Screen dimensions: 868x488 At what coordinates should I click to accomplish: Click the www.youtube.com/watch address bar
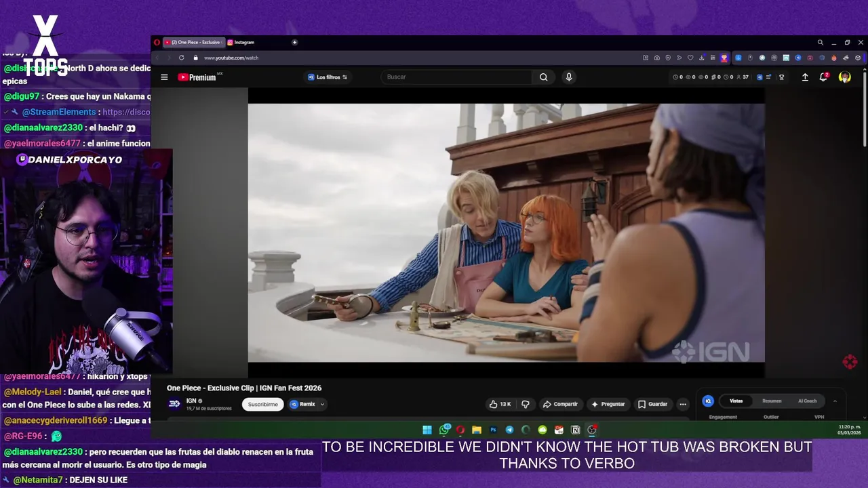(231, 58)
